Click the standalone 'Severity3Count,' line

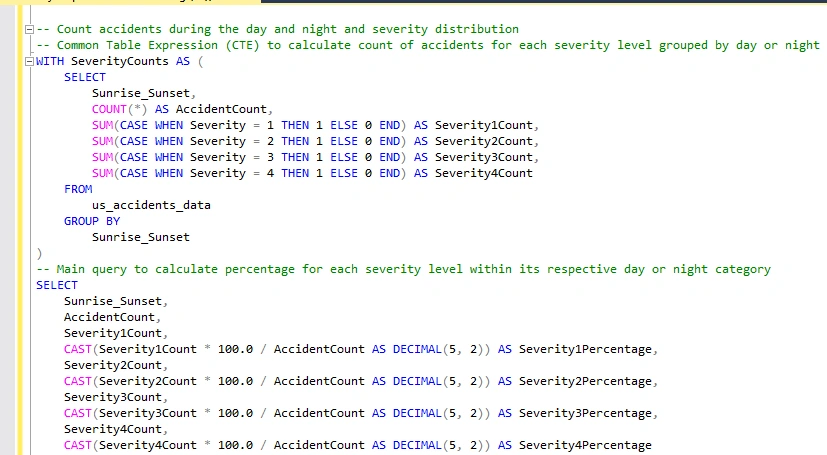116,397
